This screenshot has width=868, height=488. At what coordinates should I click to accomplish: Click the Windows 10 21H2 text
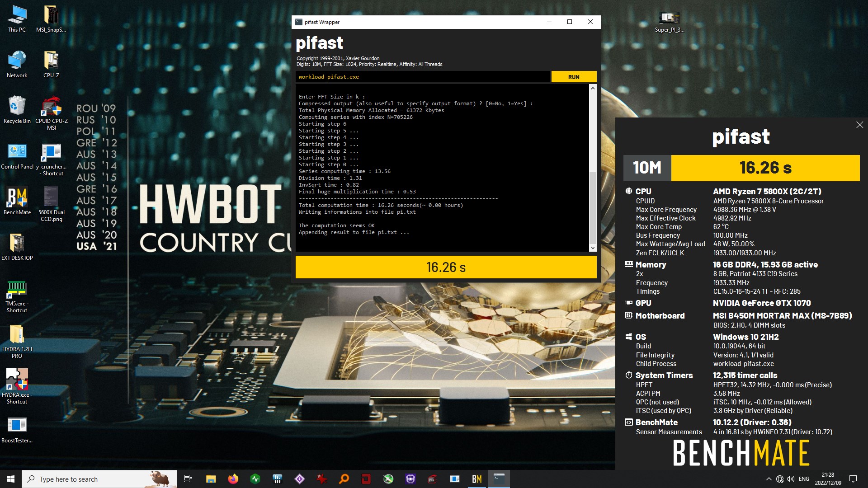[745, 337]
